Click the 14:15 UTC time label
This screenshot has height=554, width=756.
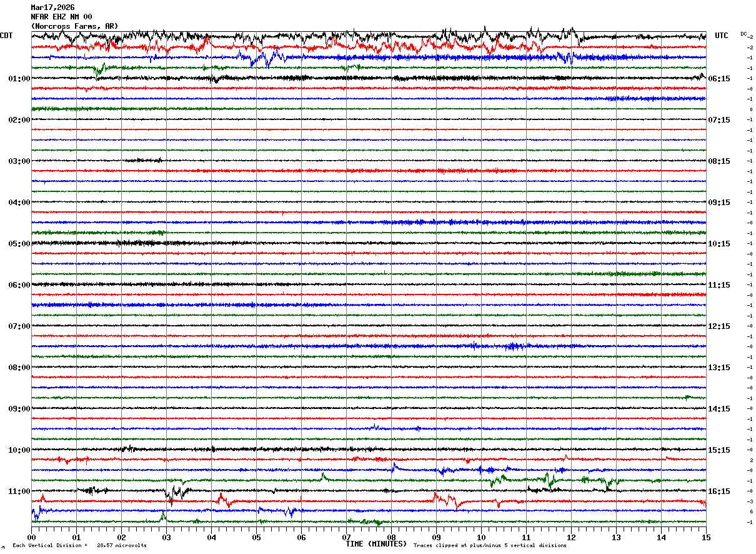(719, 409)
